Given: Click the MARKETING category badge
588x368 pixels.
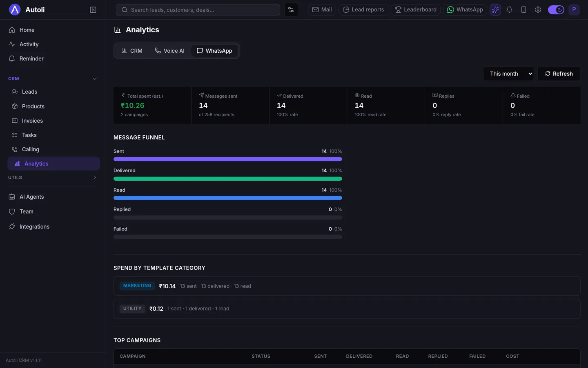Looking at the screenshot, I should pos(137,286).
